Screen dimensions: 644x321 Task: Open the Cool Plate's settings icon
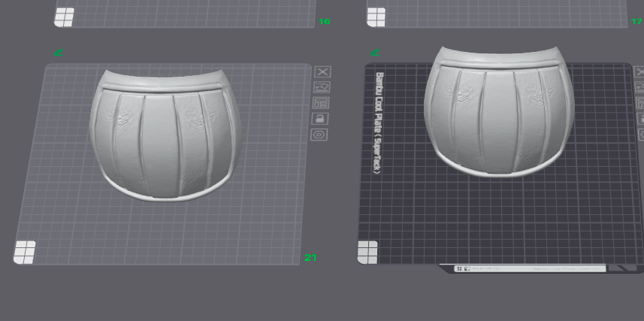coord(641,135)
